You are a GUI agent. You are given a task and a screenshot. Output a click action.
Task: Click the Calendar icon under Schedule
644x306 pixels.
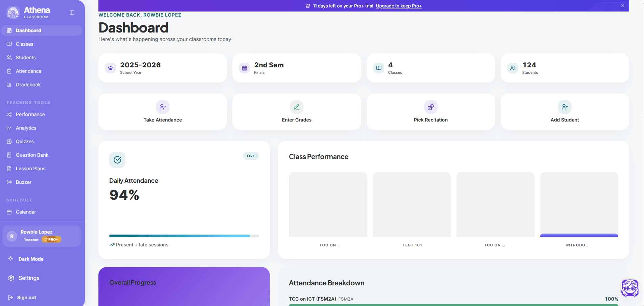pyautogui.click(x=9, y=212)
